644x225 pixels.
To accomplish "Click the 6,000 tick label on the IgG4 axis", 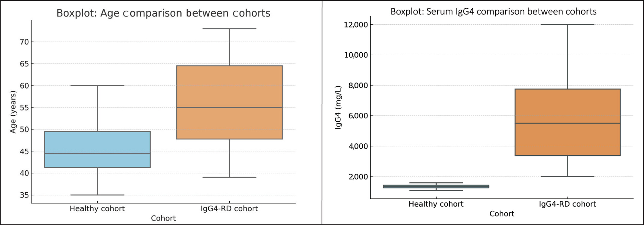I will (x=358, y=116).
